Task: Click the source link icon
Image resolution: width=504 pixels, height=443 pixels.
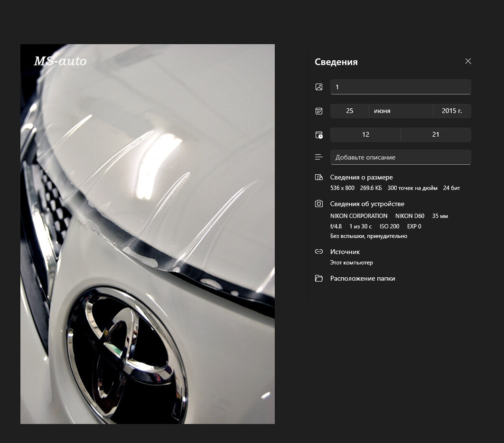Action: click(319, 251)
